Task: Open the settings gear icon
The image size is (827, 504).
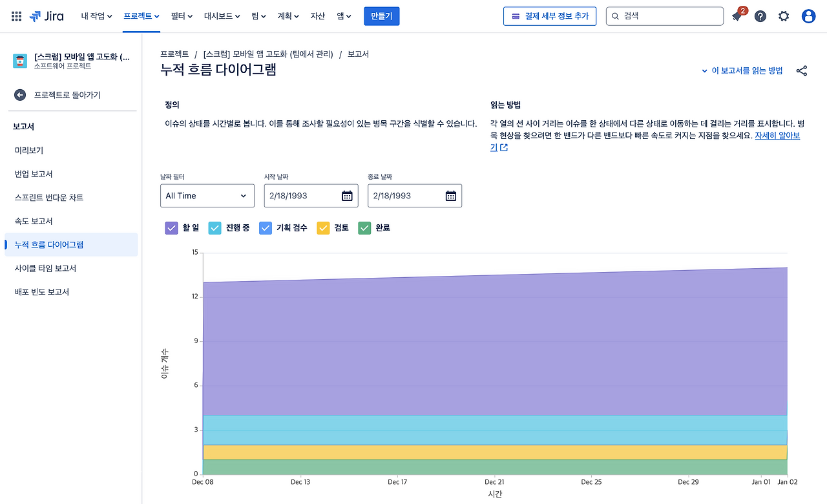Action: tap(783, 16)
